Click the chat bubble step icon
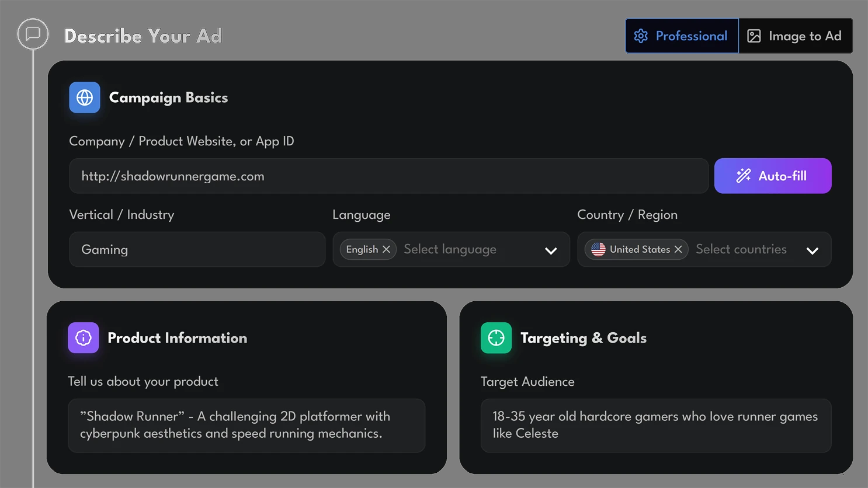The width and height of the screenshot is (868, 488). click(33, 34)
